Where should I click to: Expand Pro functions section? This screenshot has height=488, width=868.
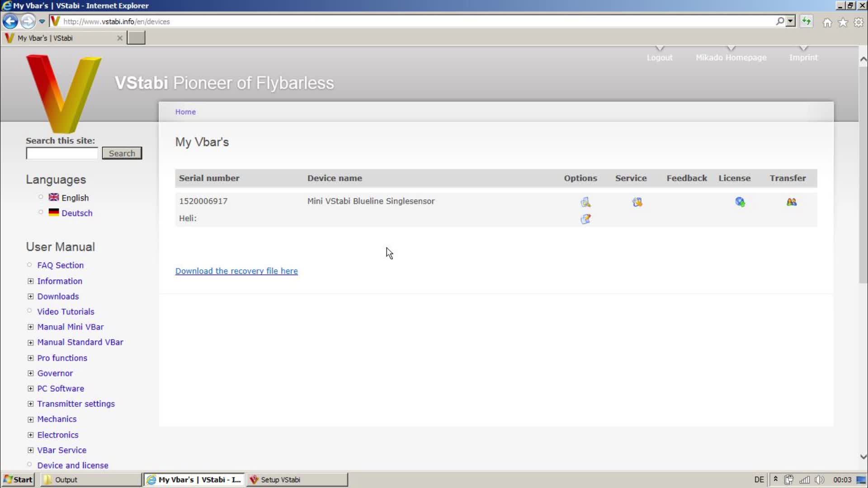point(30,358)
